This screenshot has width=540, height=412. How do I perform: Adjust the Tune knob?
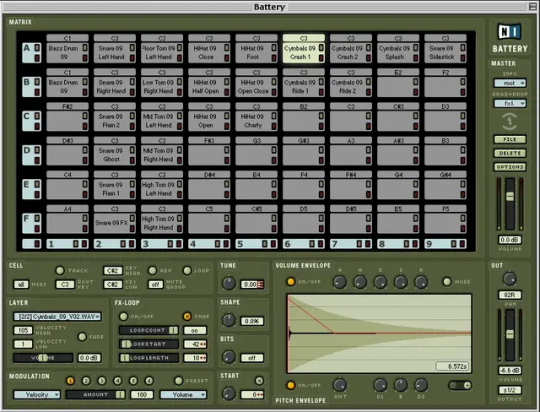[229, 284]
